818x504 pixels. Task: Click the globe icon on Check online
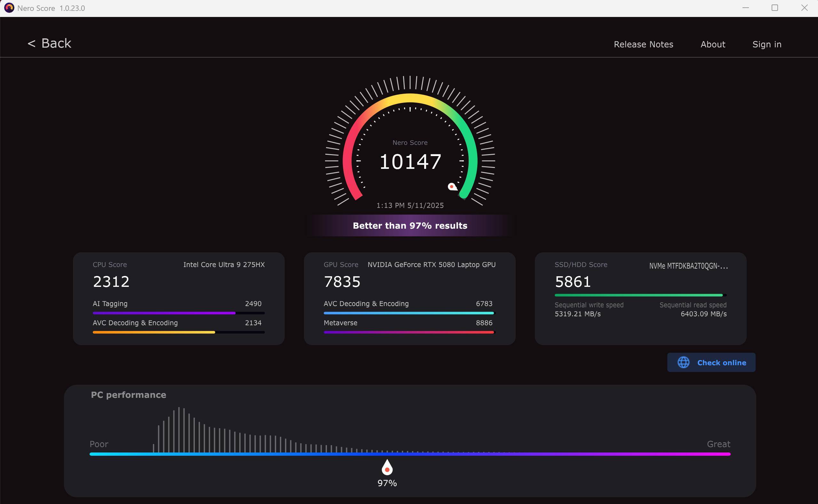(683, 362)
